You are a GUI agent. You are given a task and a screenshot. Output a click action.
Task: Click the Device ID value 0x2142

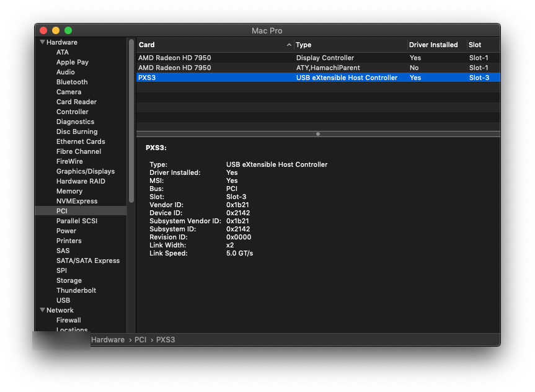point(238,213)
